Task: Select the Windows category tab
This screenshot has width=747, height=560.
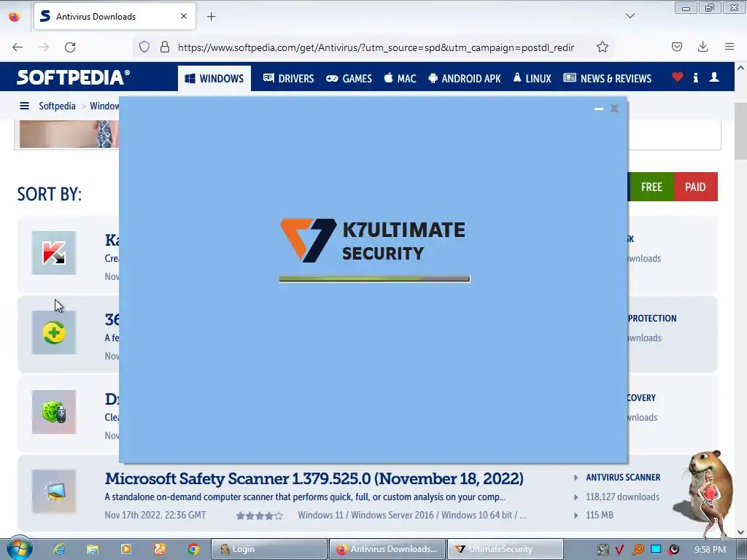Action: pyautogui.click(x=214, y=79)
